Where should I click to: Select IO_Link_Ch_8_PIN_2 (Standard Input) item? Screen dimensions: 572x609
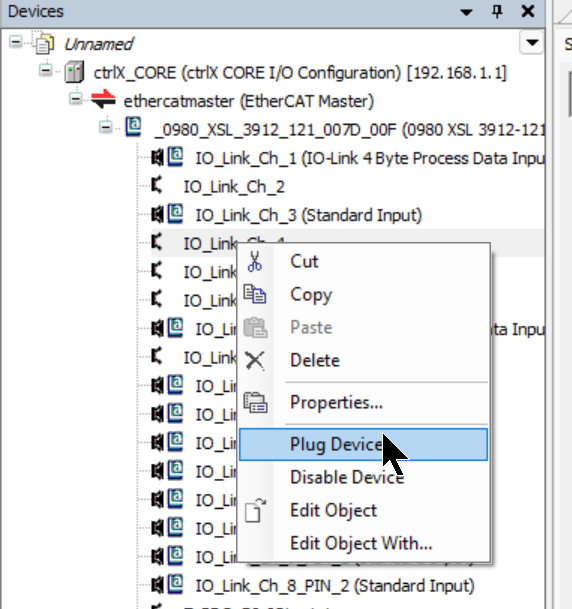tap(335, 586)
